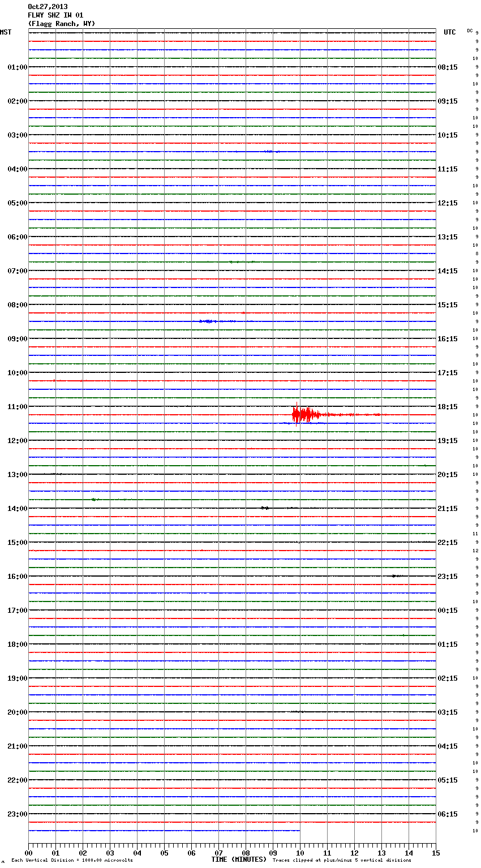Select the 13:00 MST time label
The image size is (481, 868).
18,475
